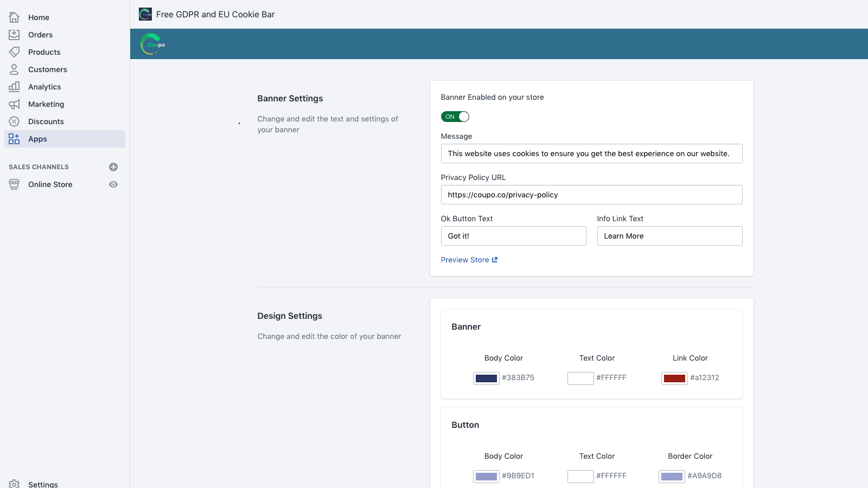The image size is (868, 488).
Task: Open Orders via its box icon
Action: point(14,34)
